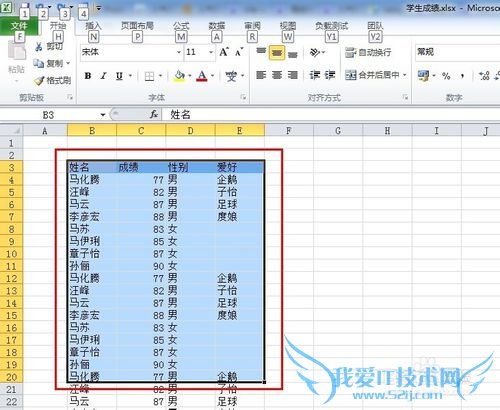500x410 pixels.
Task: Select column F header
Action: coord(289,131)
